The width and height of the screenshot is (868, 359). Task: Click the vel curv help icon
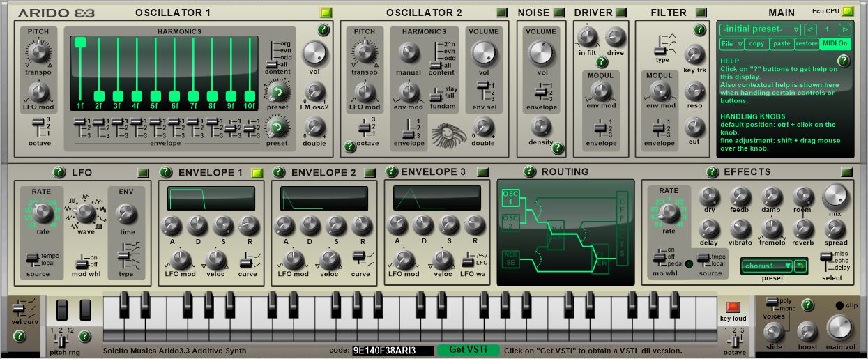[x=20, y=336]
